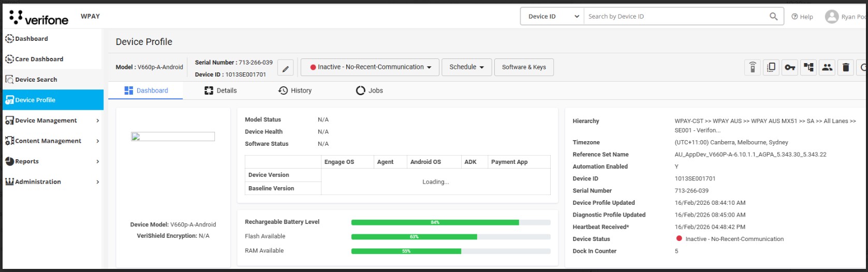
Task: Click the Timezone Canberra, Melbourne, Sydney value
Action: [x=731, y=142]
